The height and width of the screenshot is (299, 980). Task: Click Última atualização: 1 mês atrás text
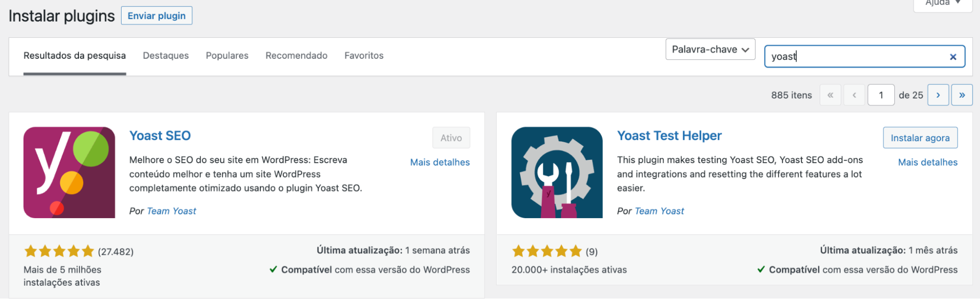pyautogui.click(x=889, y=250)
